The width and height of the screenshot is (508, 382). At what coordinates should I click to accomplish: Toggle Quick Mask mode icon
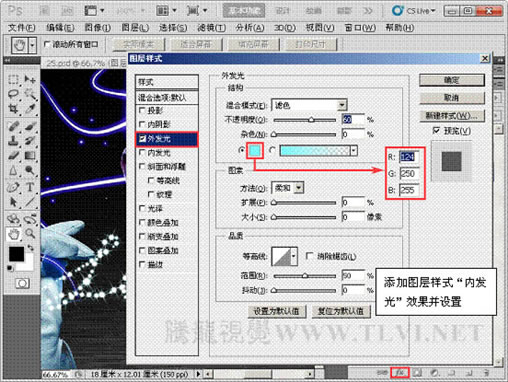pyautogui.click(x=22, y=283)
